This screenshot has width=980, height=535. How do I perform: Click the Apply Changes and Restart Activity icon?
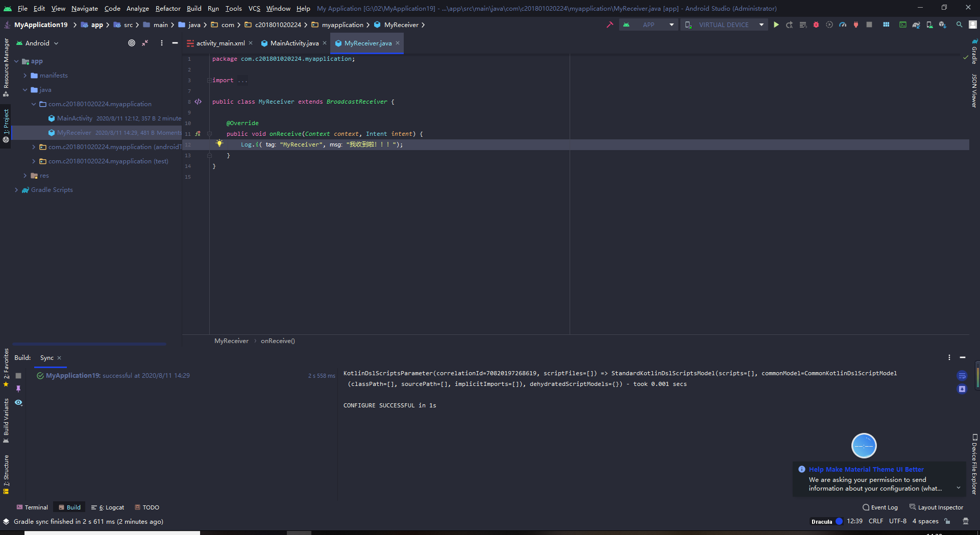(790, 25)
